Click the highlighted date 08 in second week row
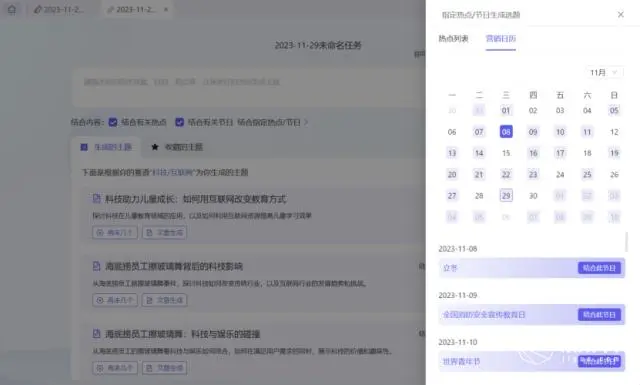 506,132
